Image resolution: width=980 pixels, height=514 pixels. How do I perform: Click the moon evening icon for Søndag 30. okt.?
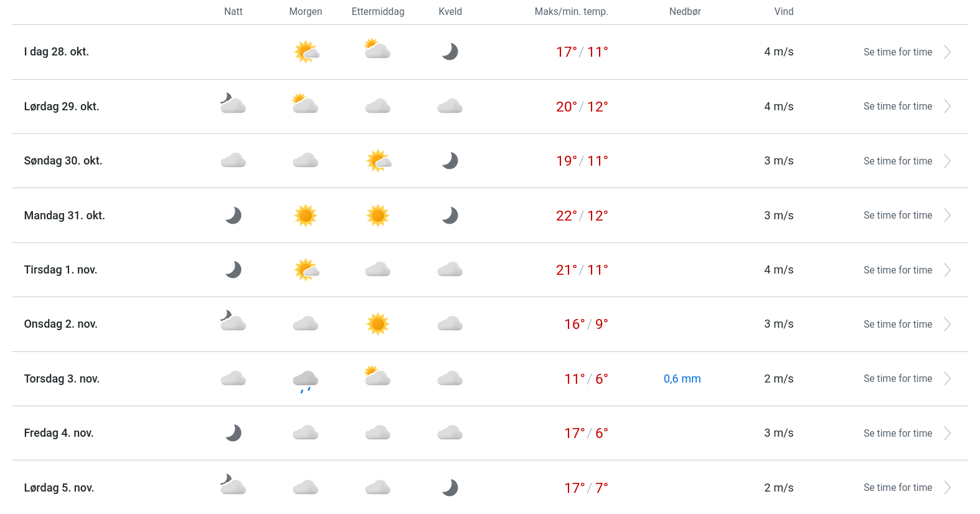450,161
